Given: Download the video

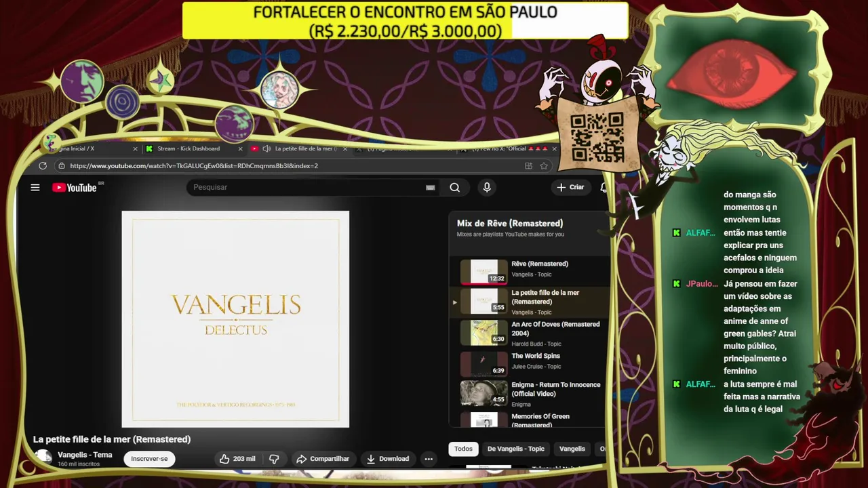Looking at the screenshot, I should (x=388, y=459).
